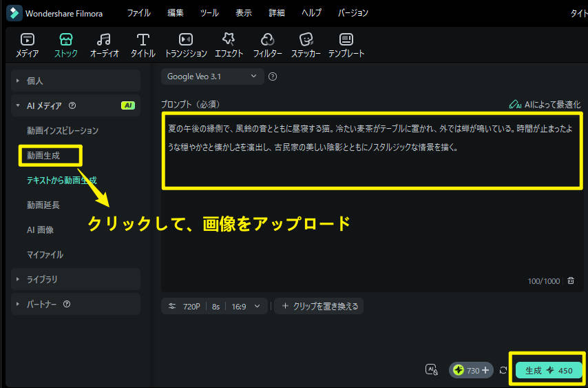Select AI 画像 in the sidebar
Viewport: 588px width, 388px height.
[x=40, y=229]
